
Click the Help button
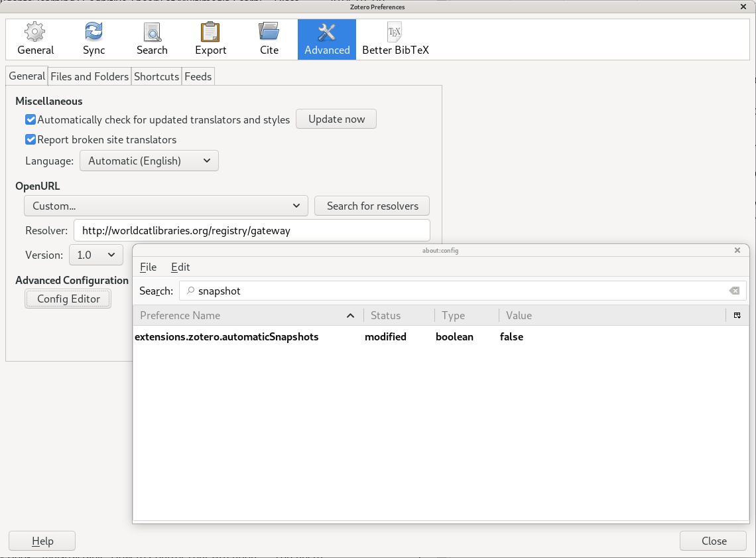click(42, 541)
